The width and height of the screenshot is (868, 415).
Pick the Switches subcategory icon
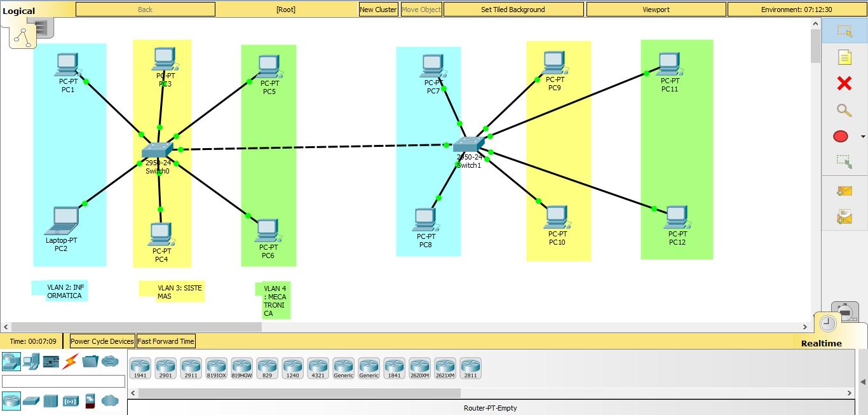pyautogui.click(x=31, y=401)
